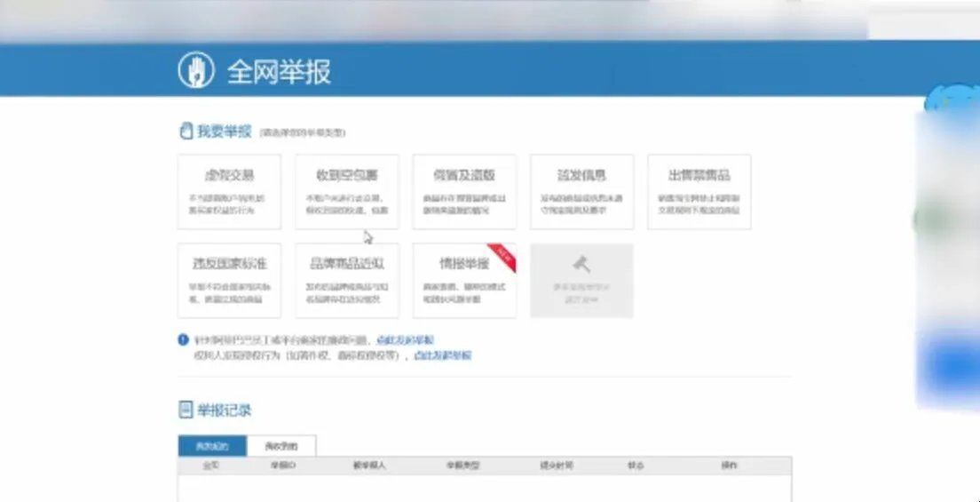This screenshot has width=980, height=502.
Task: Choose the 违反国家标准 report card
Action: point(229,281)
